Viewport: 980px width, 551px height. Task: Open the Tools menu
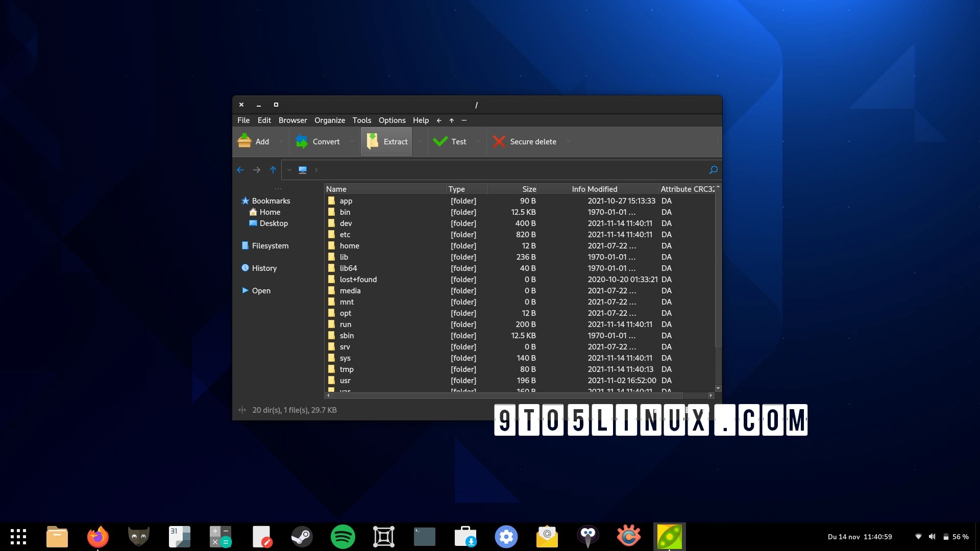[x=361, y=120]
